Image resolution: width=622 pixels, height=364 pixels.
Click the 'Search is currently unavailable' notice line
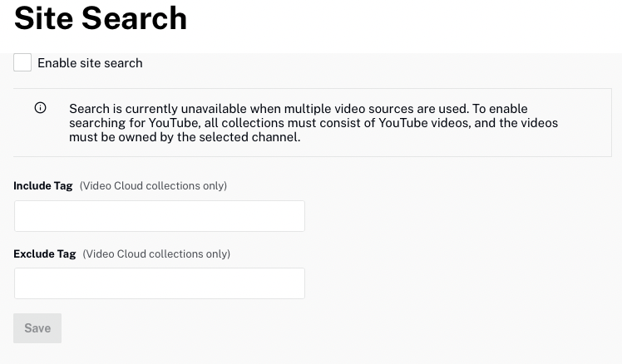click(x=299, y=109)
